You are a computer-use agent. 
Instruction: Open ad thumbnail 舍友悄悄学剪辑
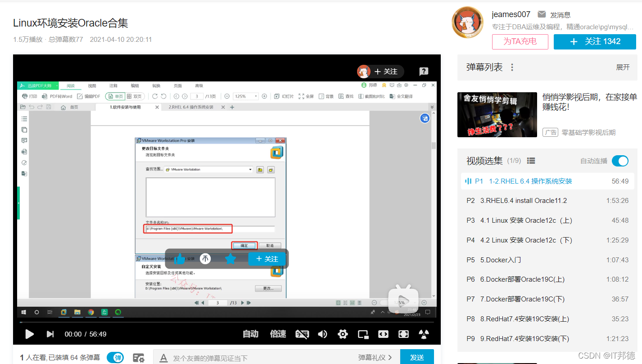(x=497, y=115)
